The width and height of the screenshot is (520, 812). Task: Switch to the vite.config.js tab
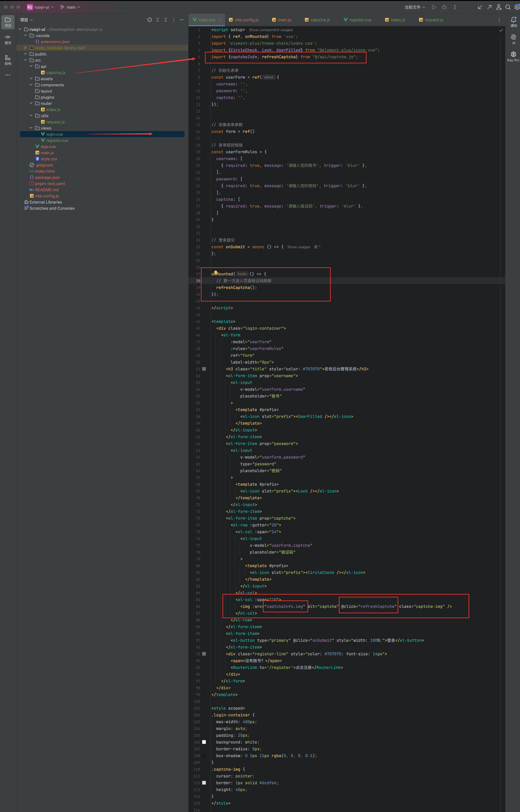pyautogui.click(x=244, y=20)
